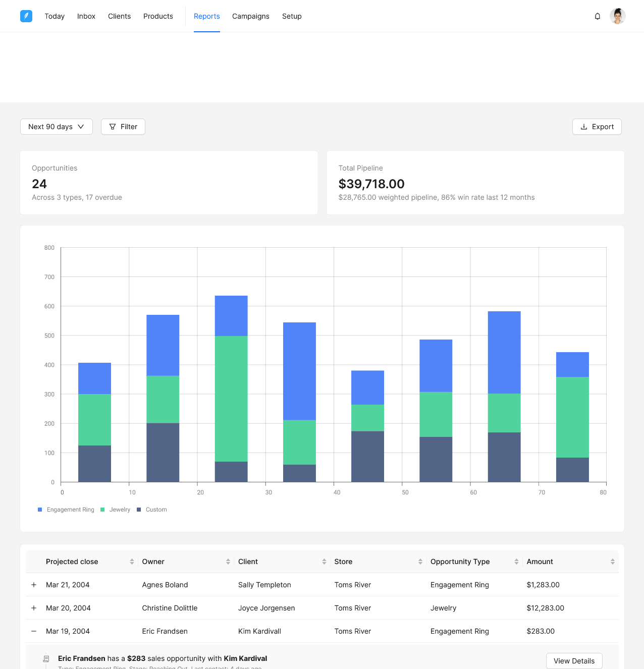644x669 pixels.
Task: Sort by the Projected close column
Action: (132, 562)
